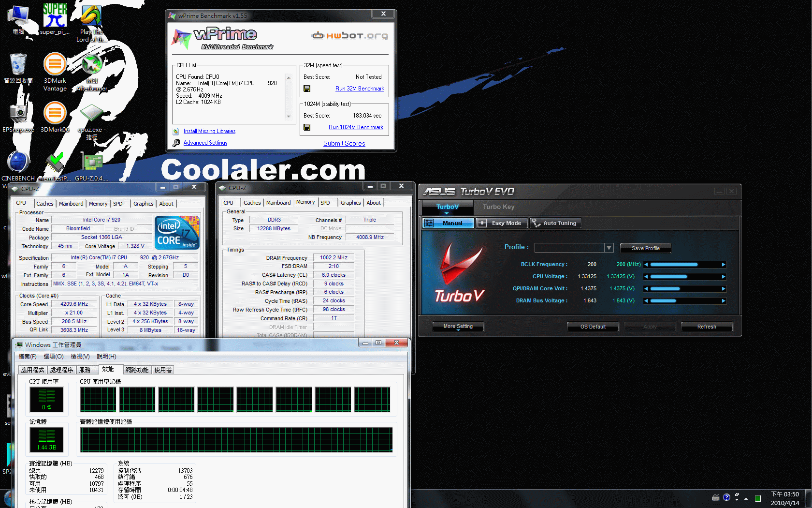Open the super_pi desktop icon

55,18
